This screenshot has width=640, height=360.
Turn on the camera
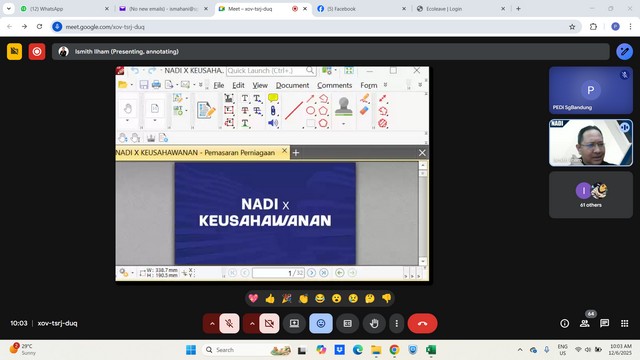269,323
